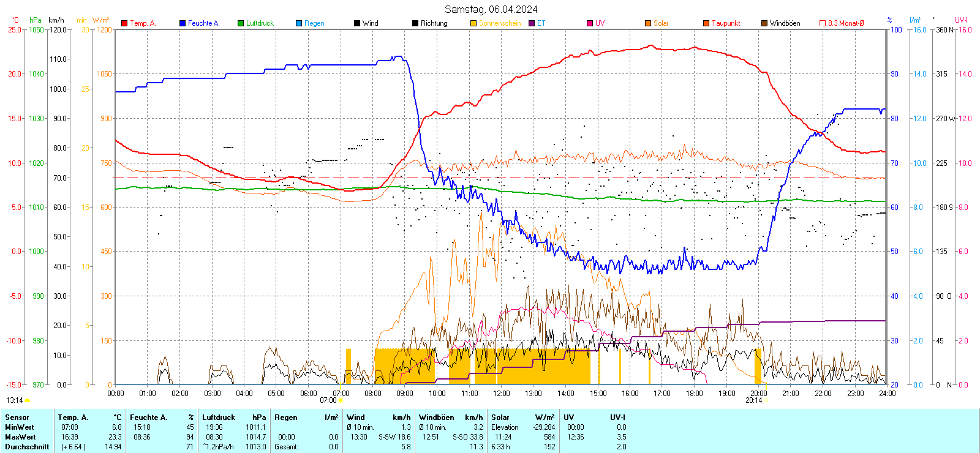Click the green Luftdruck legend square
The width and height of the screenshot is (980, 453).
tap(241, 23)
